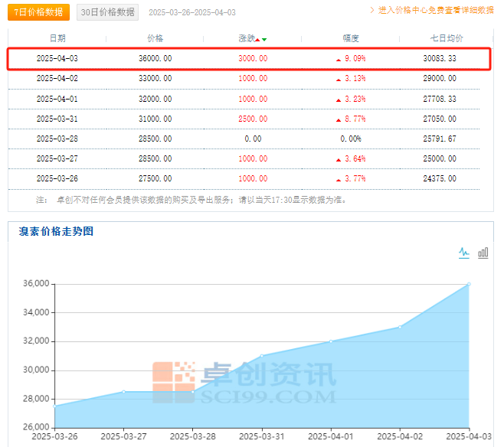Click red up-arrow in 2025-03-31 幅度 cell
This screenshot has width=504, height=447.
tap(338, 119)
